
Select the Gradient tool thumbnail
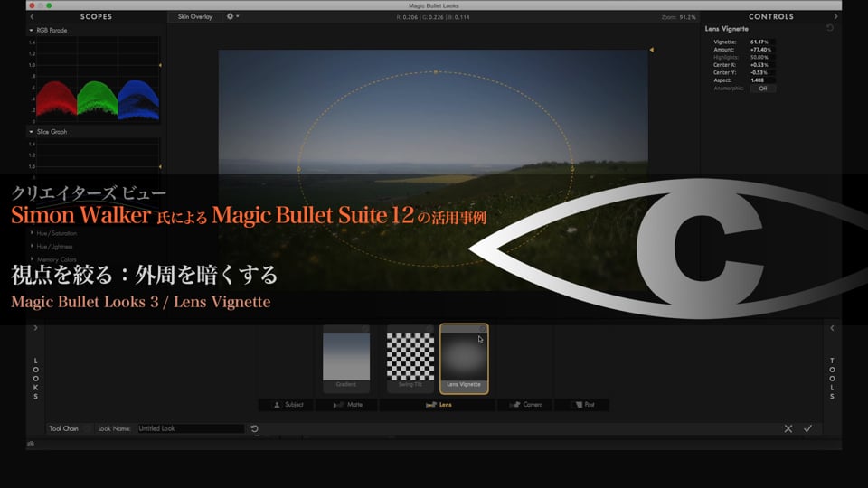pos(346,359)
